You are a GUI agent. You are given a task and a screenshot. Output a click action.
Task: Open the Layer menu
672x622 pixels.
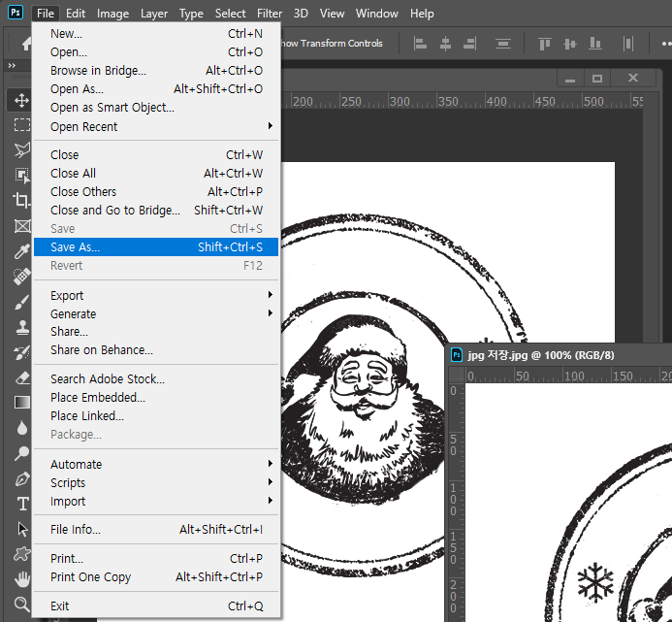pos(154,14)
